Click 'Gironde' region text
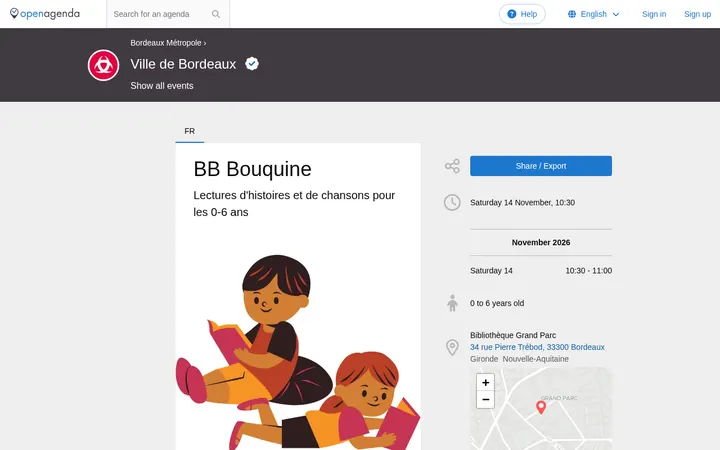 pyautogui.click(x=484, y=359)
